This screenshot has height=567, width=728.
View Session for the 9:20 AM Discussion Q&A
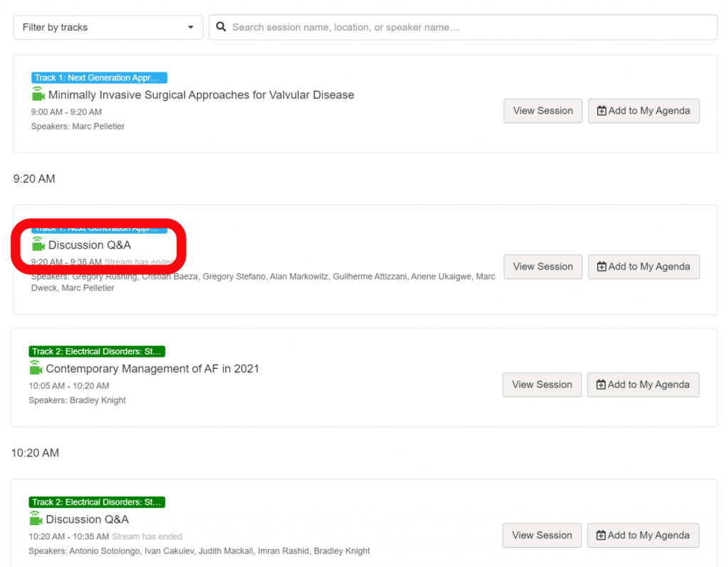tap(542, 267)
